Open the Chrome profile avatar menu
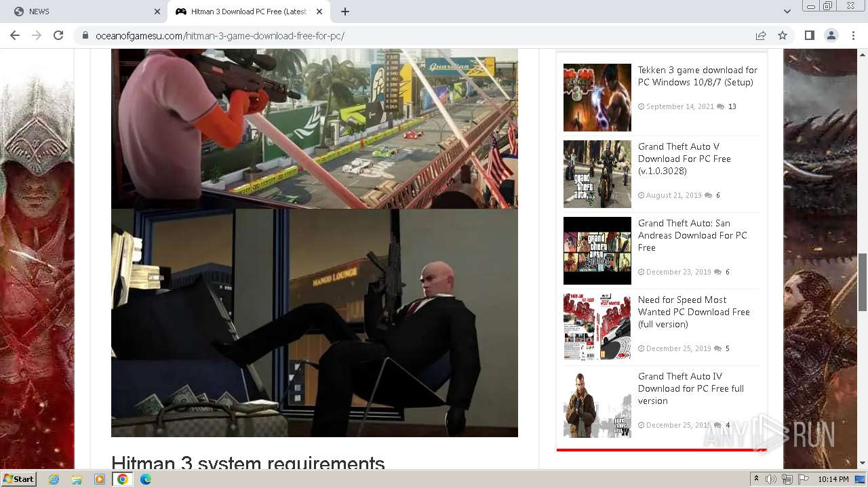868x488 pixels. pyautogui.click(x=831, y=35)
